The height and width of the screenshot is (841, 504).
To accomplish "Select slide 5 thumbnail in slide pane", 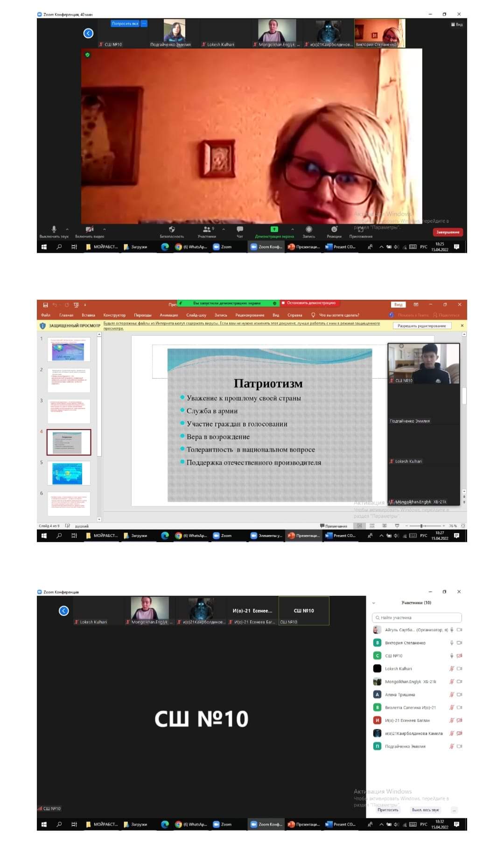I will click(68, 473).
